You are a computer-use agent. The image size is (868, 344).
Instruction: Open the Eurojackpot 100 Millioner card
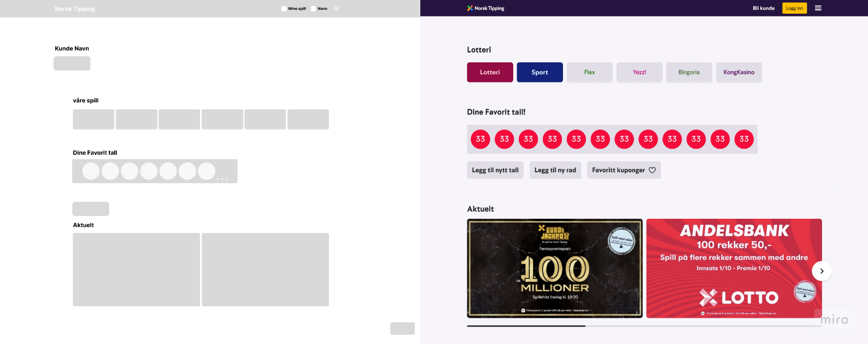coord(555,269)
